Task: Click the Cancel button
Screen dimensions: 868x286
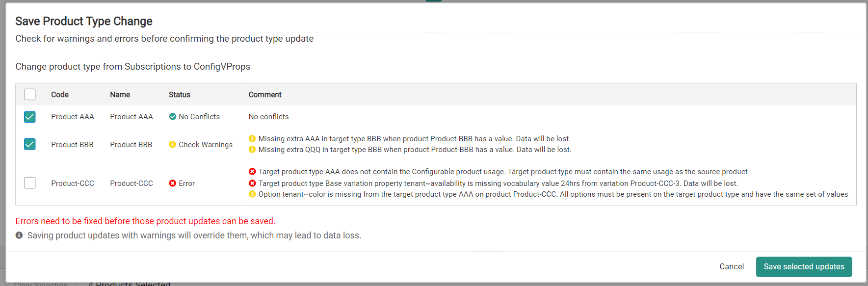Action: tap(732, 266)
